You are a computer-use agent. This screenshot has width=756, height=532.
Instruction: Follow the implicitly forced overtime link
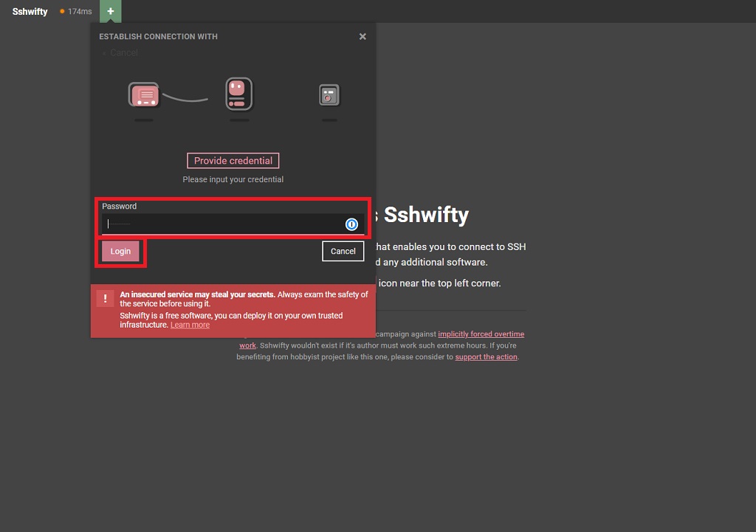point(481,334)
